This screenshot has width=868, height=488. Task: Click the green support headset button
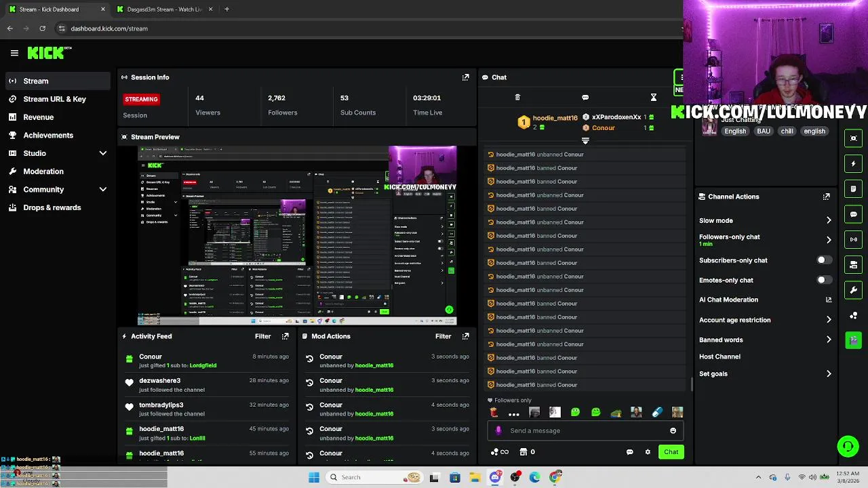pos(848,446)
